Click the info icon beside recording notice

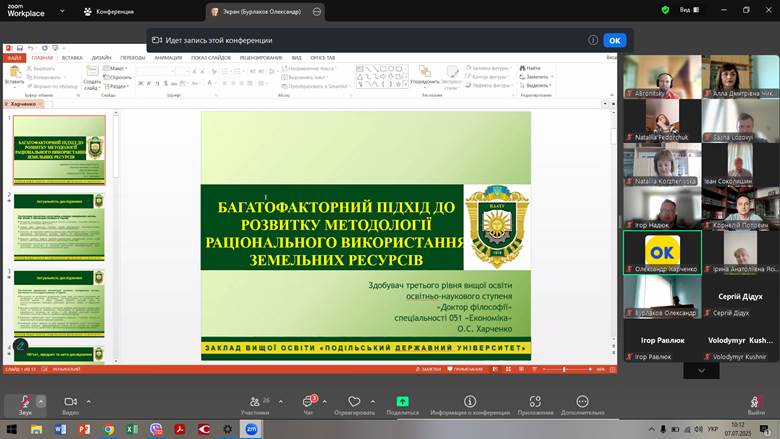pos(593,40)
